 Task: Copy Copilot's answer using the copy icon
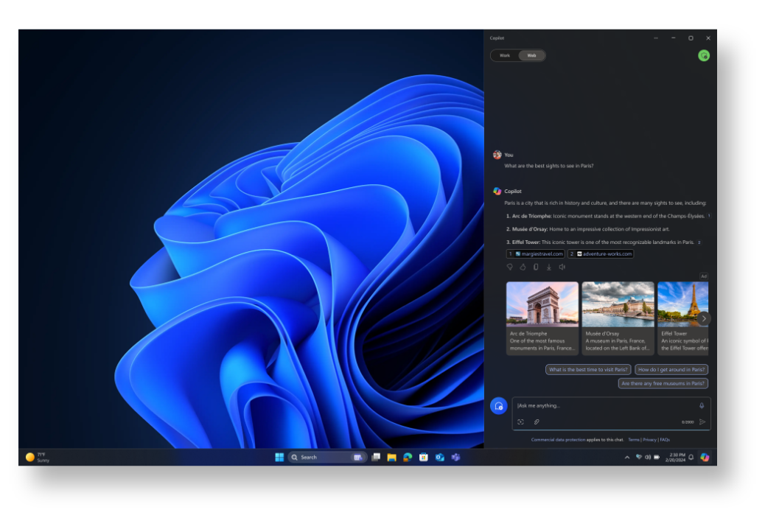pos(536,267)
